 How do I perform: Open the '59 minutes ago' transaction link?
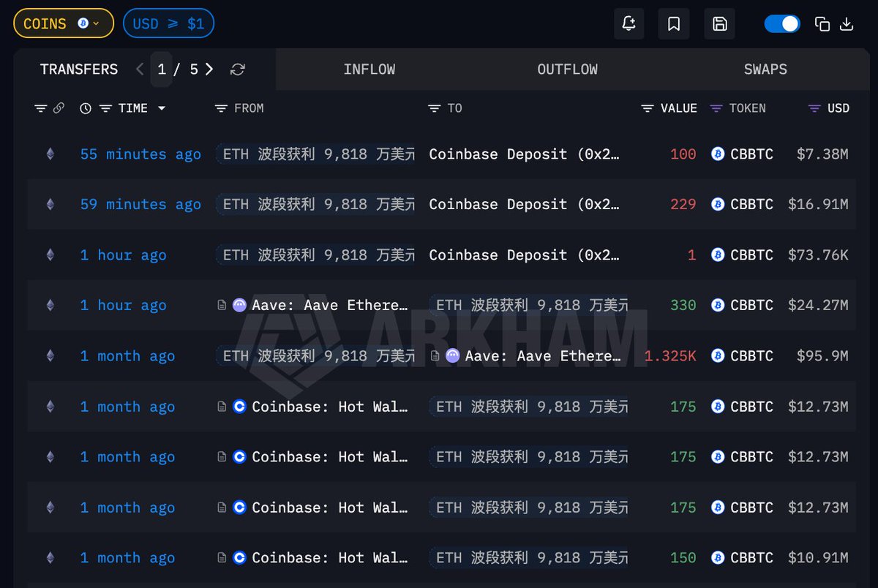(x=140, y=205)
